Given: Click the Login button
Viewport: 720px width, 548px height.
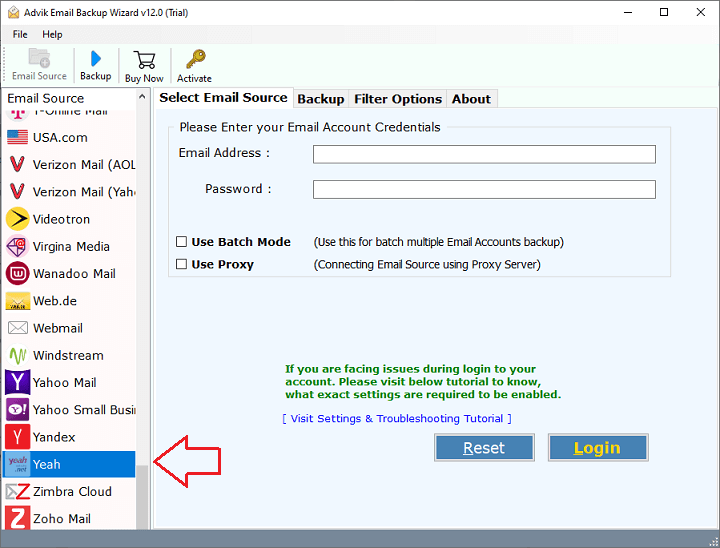Looking at the screenshot, I should pyautogui.click(x=598, y=447).
